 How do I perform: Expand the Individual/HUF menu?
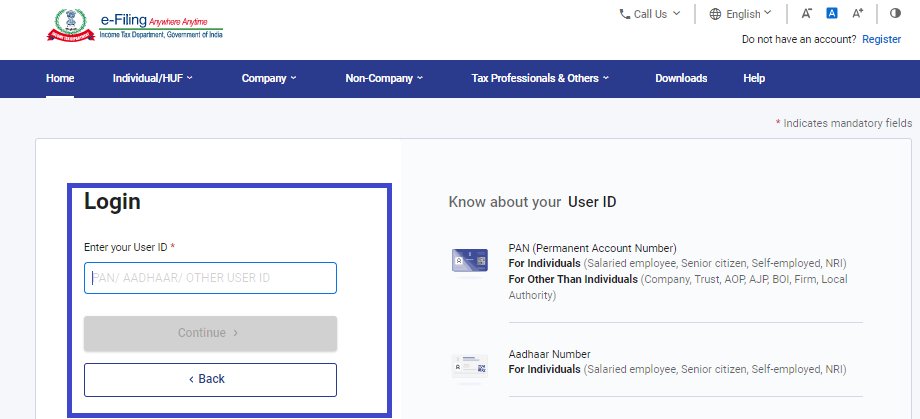(x=152, y=78)
